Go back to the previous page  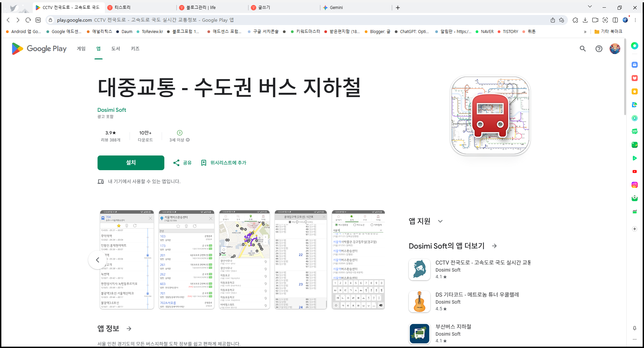tap(8, 20)
